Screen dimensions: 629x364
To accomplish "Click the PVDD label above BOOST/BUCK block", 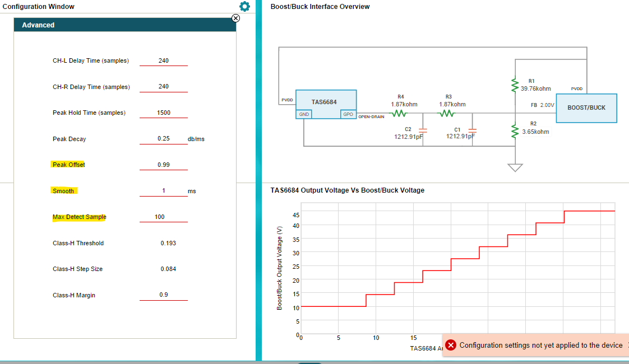I will pos(577,88).
